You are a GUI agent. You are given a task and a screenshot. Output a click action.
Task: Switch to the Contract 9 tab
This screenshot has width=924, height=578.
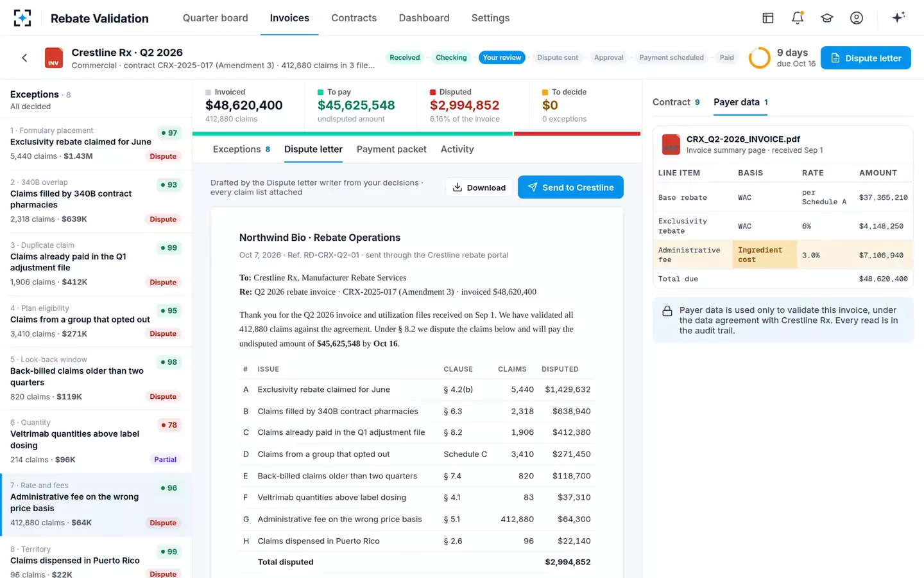(x=676, y=102)
